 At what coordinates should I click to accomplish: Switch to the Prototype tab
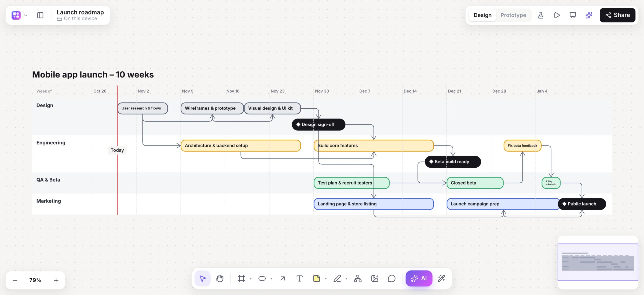click(513, 15)
